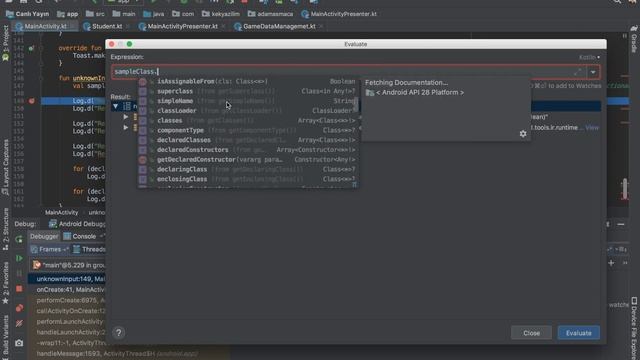Select isAssignableFrom completion suggestion
Image resolution: width=640 pixels, height=360 pixels.
[247, 81]
